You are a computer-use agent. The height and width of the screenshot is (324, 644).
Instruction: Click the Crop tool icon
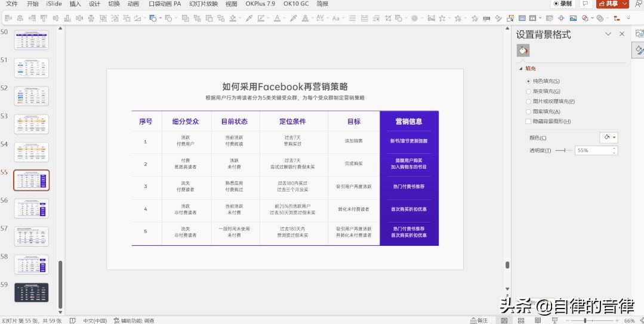[388, 18]
